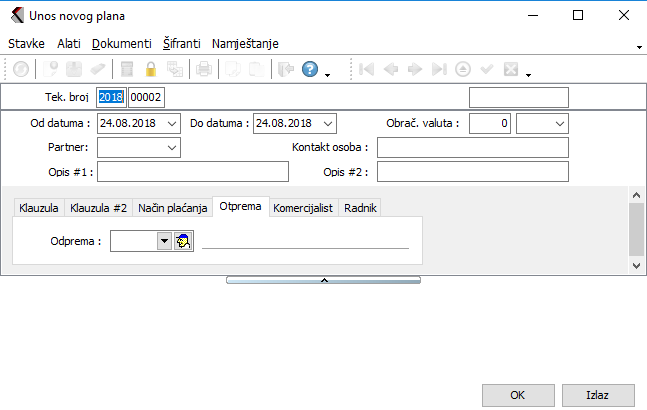This screenshot has height=410, width=647.
Task: Open the Šifranti menu
Action: click(182, 44)
